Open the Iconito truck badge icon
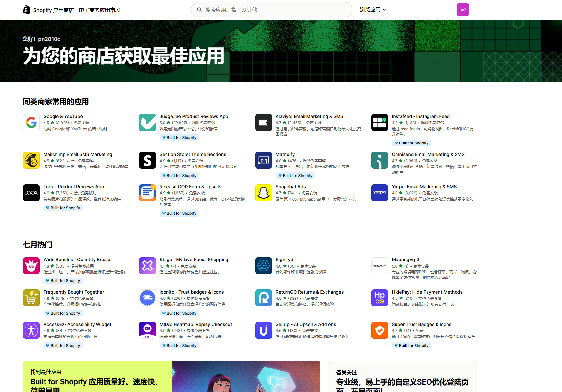Image resolution: width=562 pixels, height=392 pixels. 147,298
